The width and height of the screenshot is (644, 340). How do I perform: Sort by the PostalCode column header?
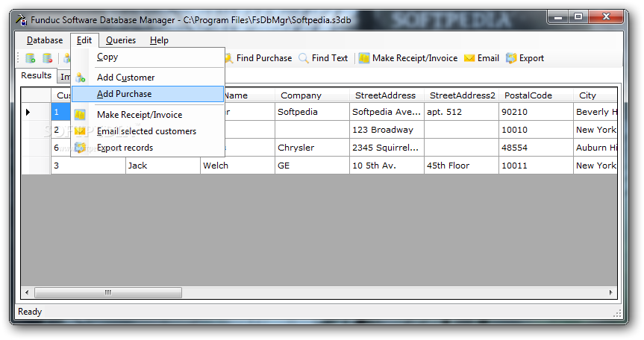click(536, 95)
